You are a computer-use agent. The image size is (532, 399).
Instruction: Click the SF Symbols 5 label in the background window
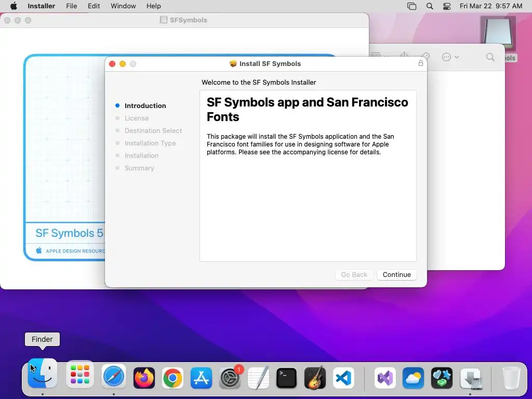click(x=69, y=233)
